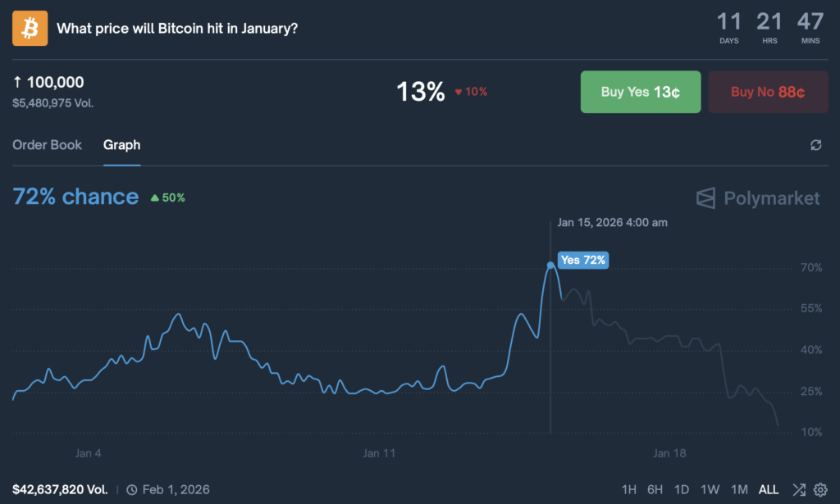Click the shuffle arrows icon below the chart
Image resolution: width=840 pixels, height=504 pixels.
pos(798,490)
